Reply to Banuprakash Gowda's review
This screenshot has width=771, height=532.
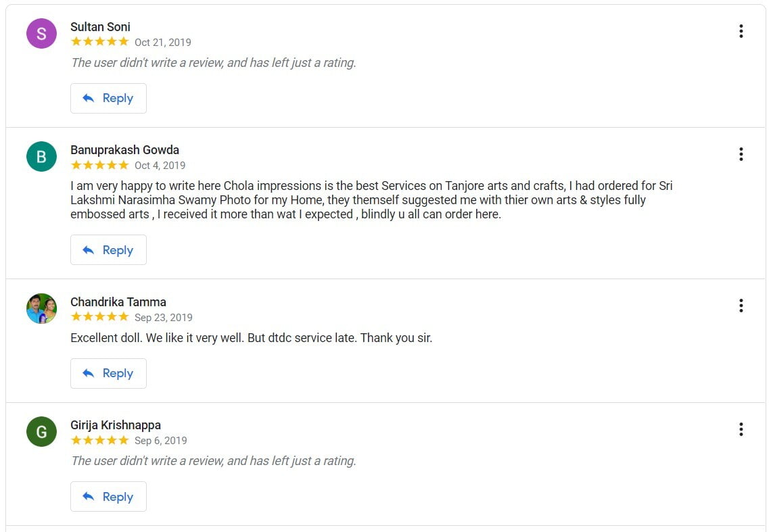pos(108,250)
